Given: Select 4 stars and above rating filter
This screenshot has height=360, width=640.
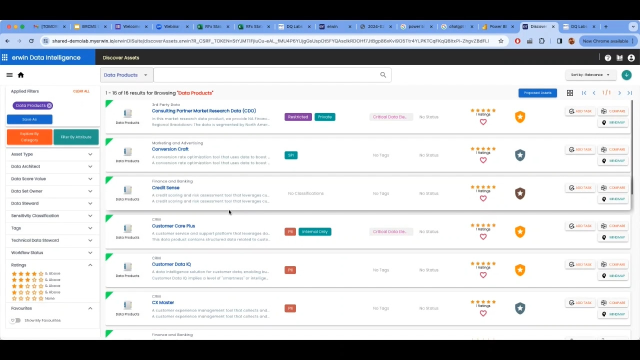Looking at the screenshot, I should (x=36, y=273).
